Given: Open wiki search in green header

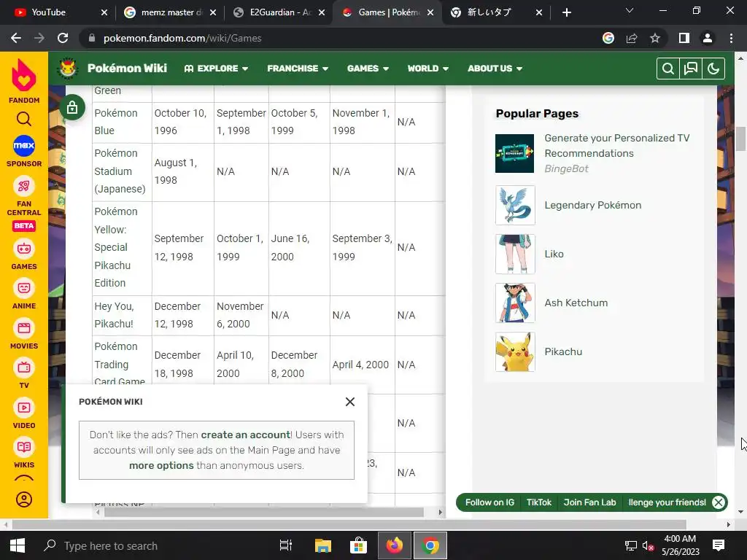Looking at the screenshot, I should click(668, 69).
